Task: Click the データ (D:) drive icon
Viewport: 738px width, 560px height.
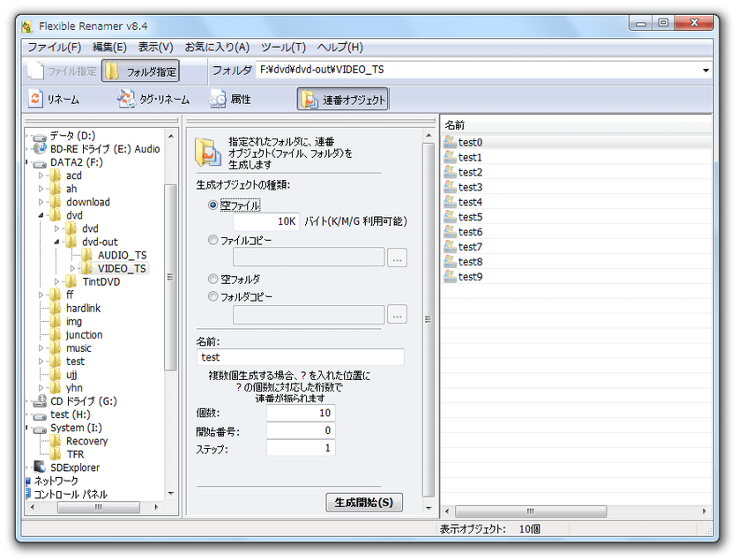Action: point(40,137)
